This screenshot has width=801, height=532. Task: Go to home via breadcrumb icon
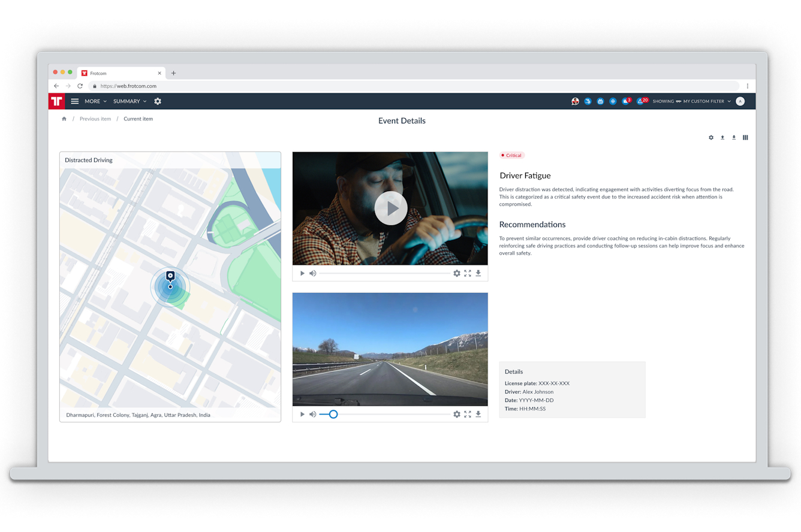click(64, 119)
